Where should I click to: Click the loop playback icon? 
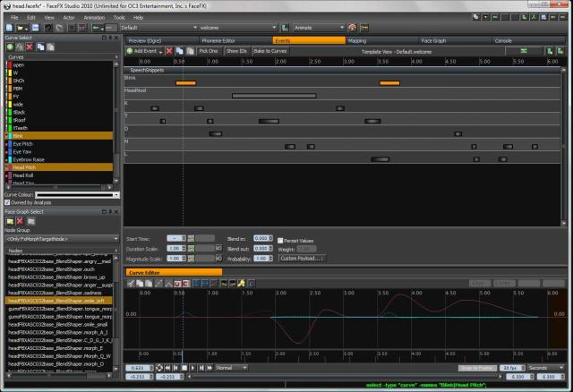click(x=159, y=368)
